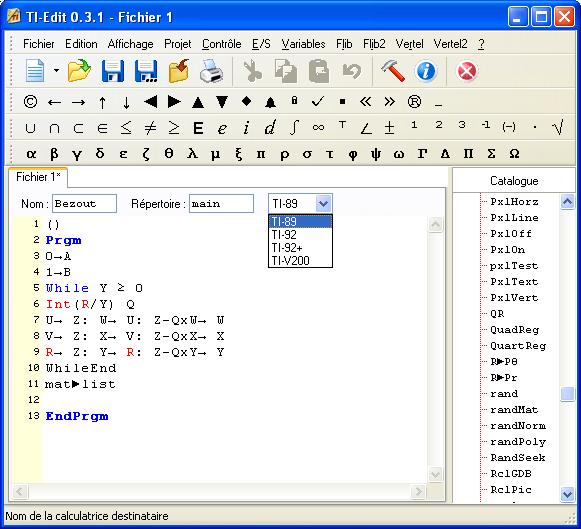The image size is (581, 529).
Task: Open the Variables menu
Action: coord(303,44)
